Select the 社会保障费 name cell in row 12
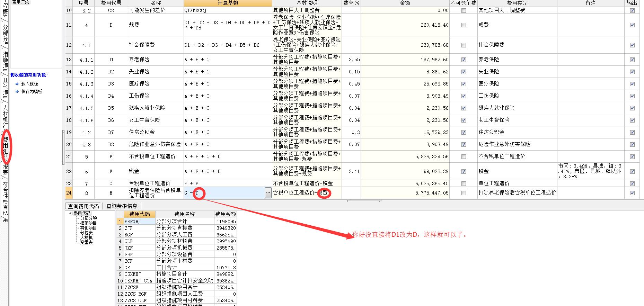 156,45
